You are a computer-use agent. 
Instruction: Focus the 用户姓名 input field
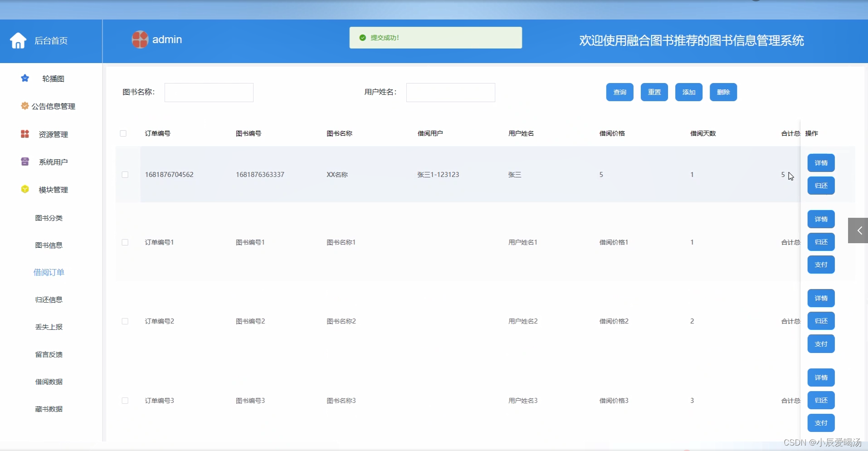[x=450, y=92]
